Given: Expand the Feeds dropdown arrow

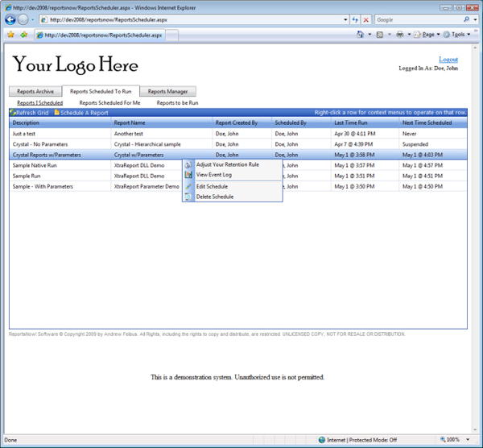Looking at the screenshot, I should pos(390,34).
